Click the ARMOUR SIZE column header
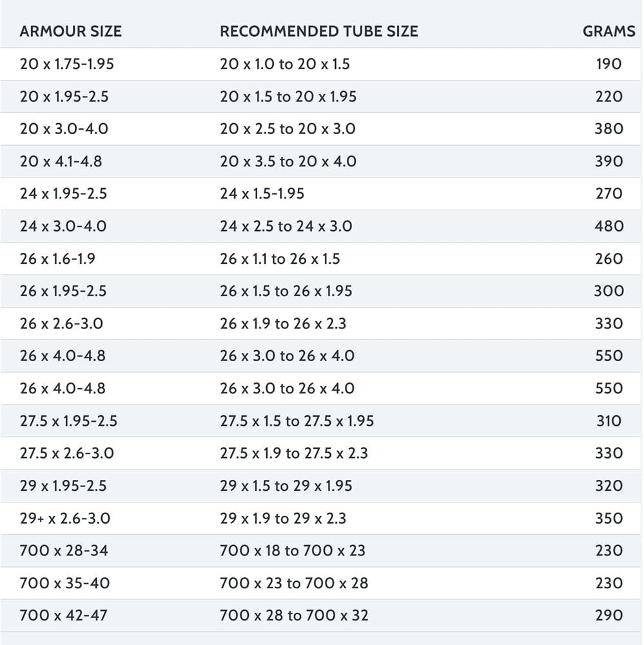Viewport: 644px width, 645px height. 70,32
